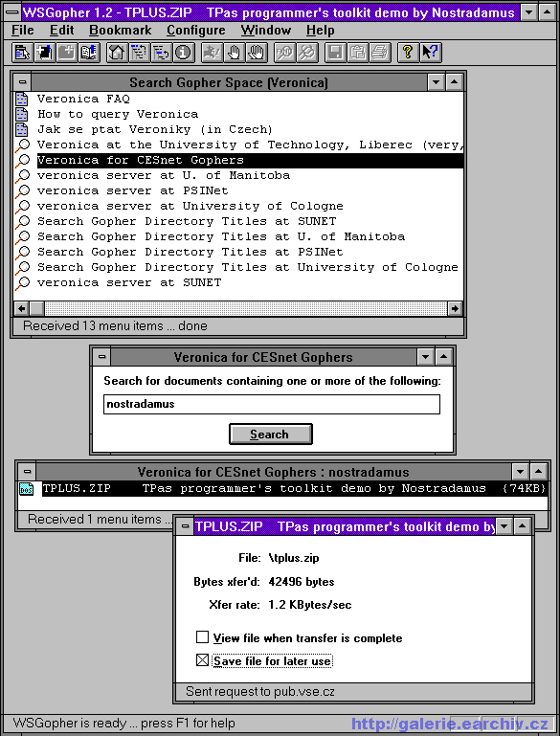This screenshot has width=560, height=736.
Task: Click magnifier icon beside veronica server at PSINet
Action: pos(22,191)
